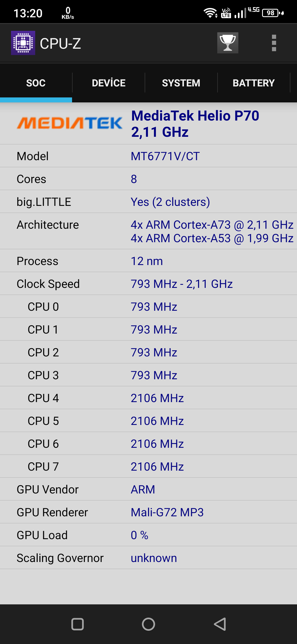297x644 pixels.
Task: Tap the MediaTek logo image
Action: click(x=70, y=123)
